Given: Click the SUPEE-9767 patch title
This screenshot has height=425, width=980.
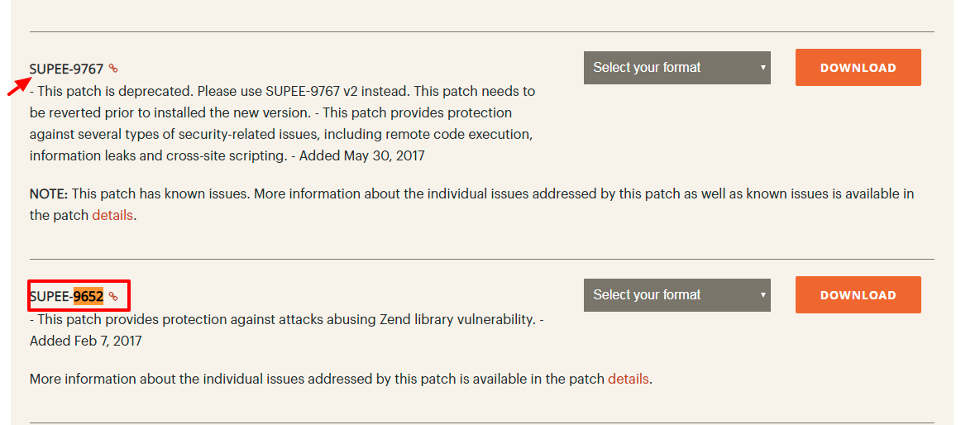Looking at the screenshot, I should 66,69.
